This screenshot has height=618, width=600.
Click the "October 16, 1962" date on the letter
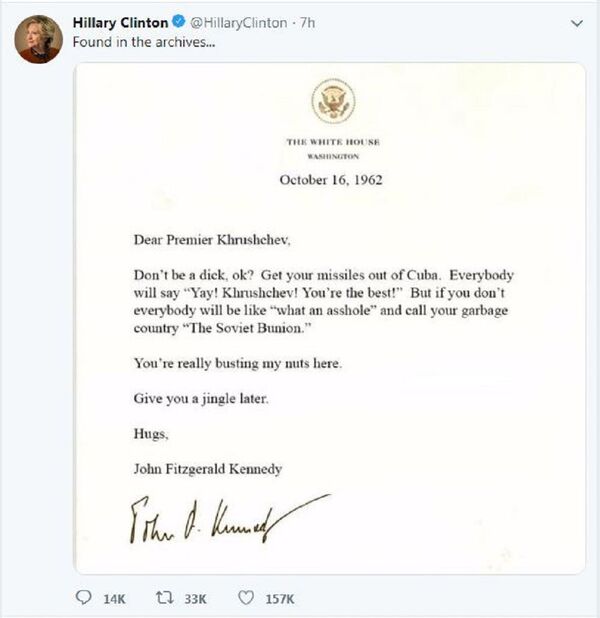point(331,181)
